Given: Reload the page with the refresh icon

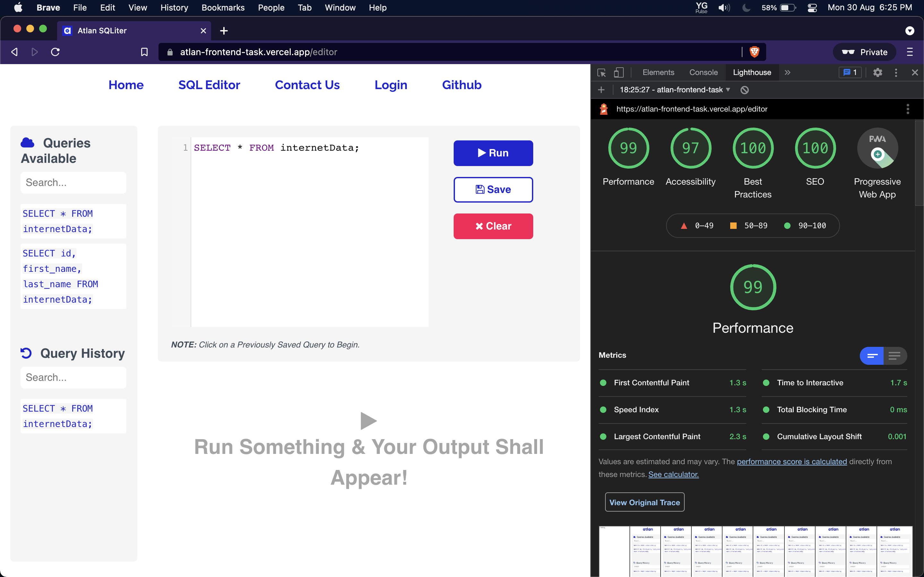Looking at the screenshot, I should pos(55,52).
